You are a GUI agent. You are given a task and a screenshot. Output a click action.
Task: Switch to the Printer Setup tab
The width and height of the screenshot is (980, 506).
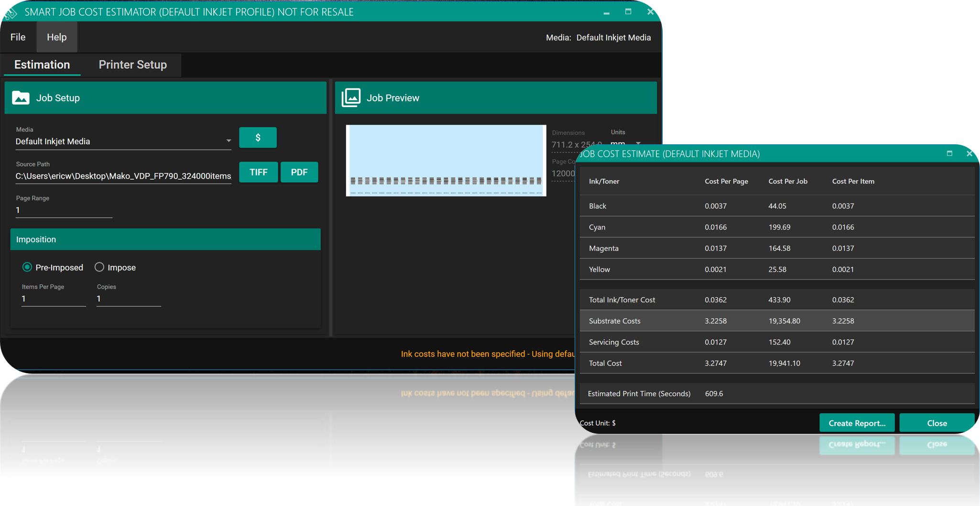(132, 65)
